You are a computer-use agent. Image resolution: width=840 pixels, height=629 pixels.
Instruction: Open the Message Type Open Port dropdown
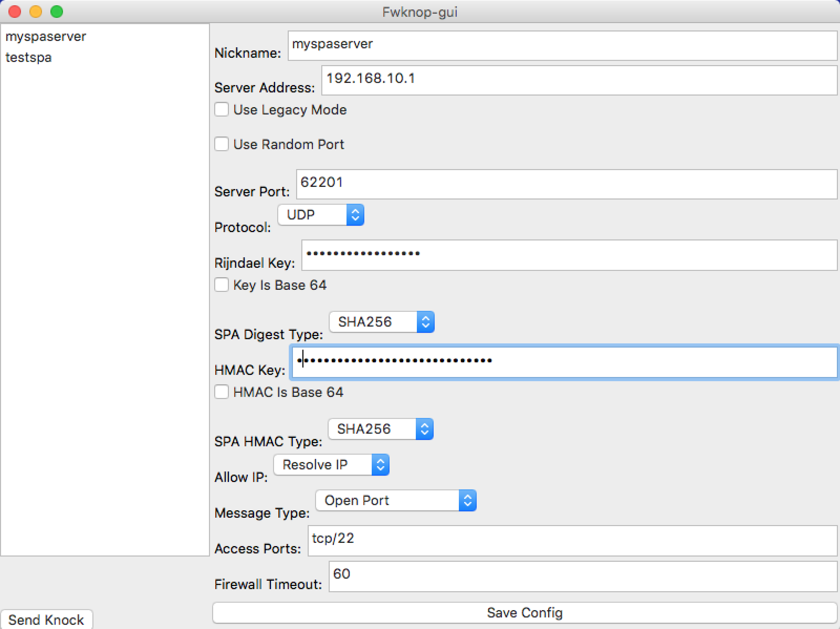[x=395, y=500]
